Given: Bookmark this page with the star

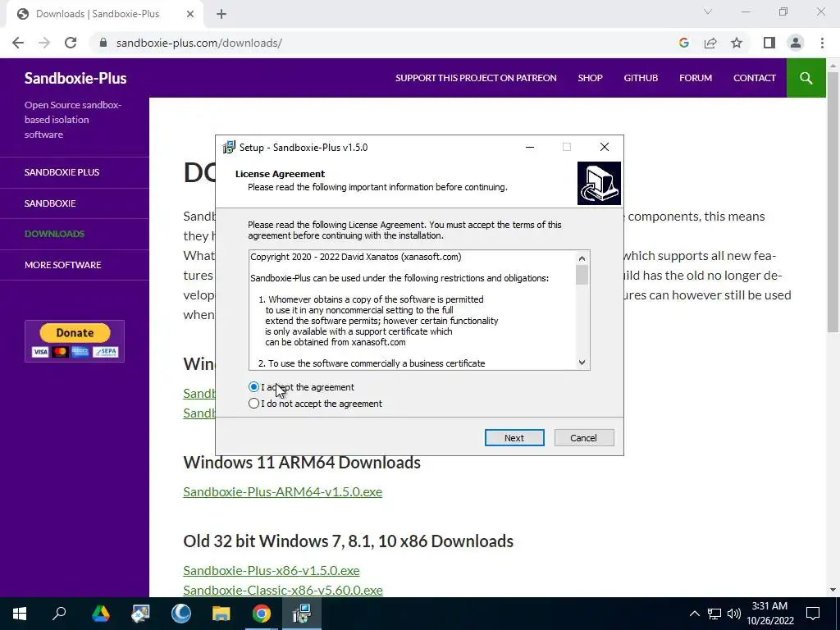Looking at the screenshot, I should [737, 43].
